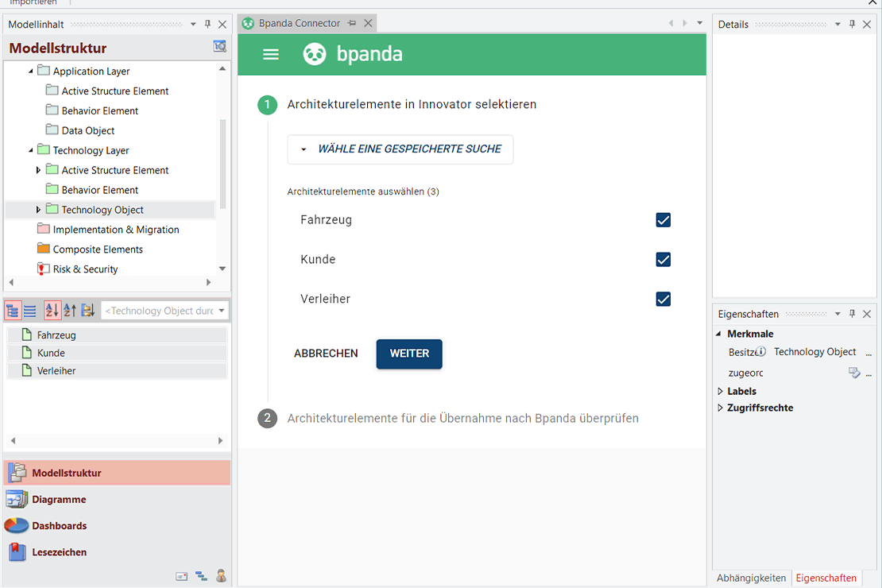Click the user person icon in footer
882x588 pixels.
(x=221, y=575)
